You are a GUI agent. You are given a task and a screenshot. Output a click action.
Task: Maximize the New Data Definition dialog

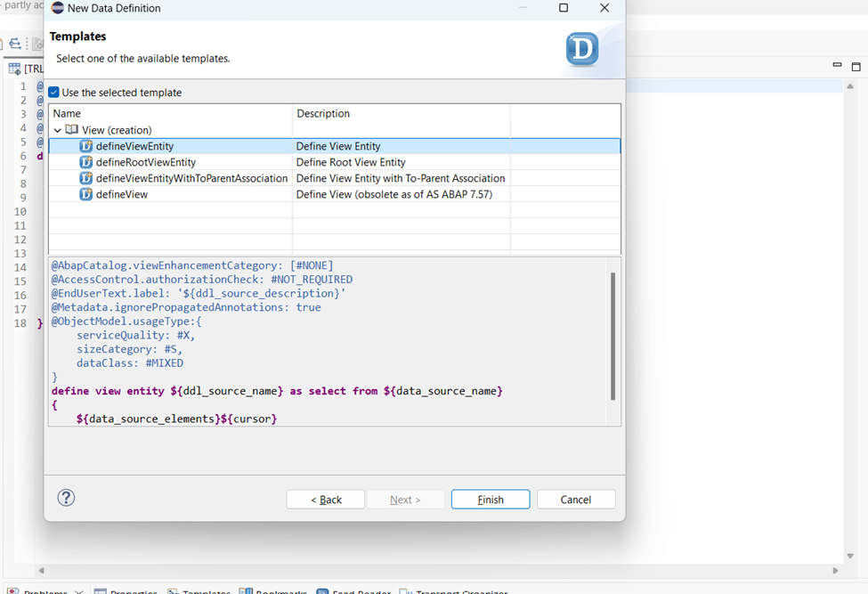point(563,8)
